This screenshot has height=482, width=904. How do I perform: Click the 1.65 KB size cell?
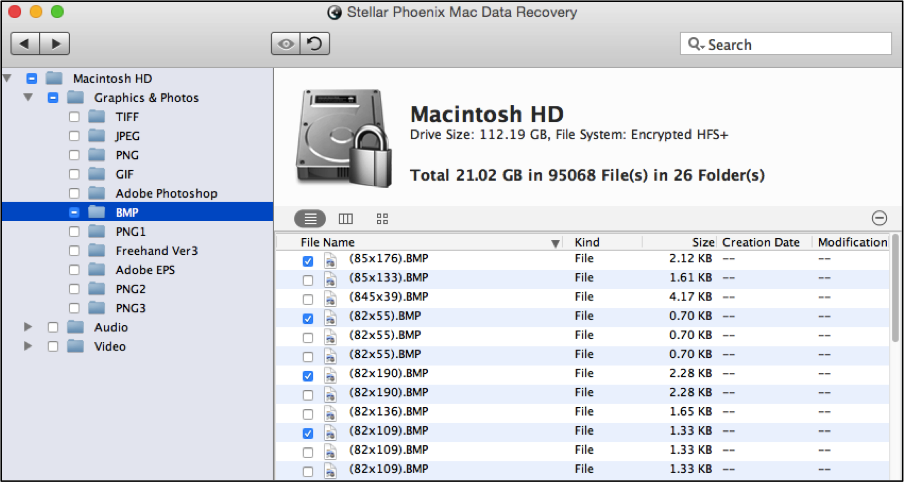pos(690,411)
